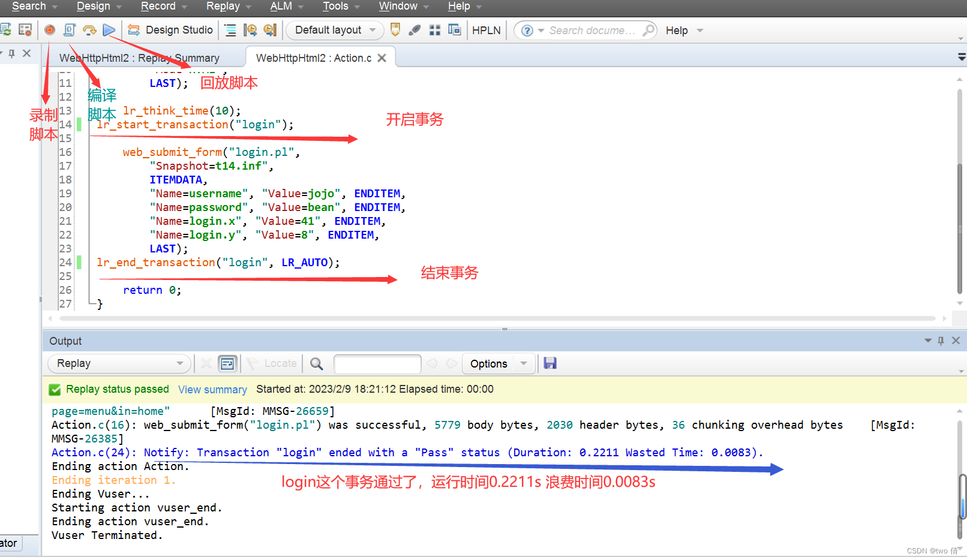
Task: Save the output log with the disk icon
Action: click(x=550, y=363)
